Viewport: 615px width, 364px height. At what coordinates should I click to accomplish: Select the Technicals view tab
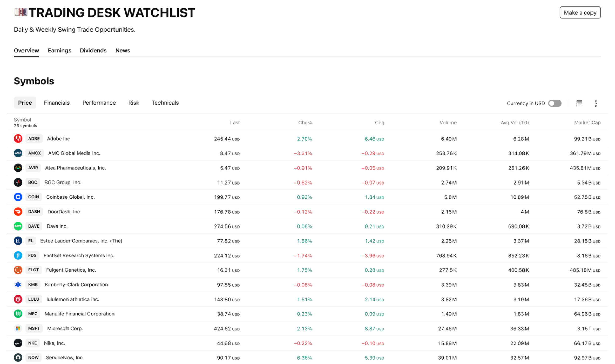pyautogui.click(x=165, y=103)
